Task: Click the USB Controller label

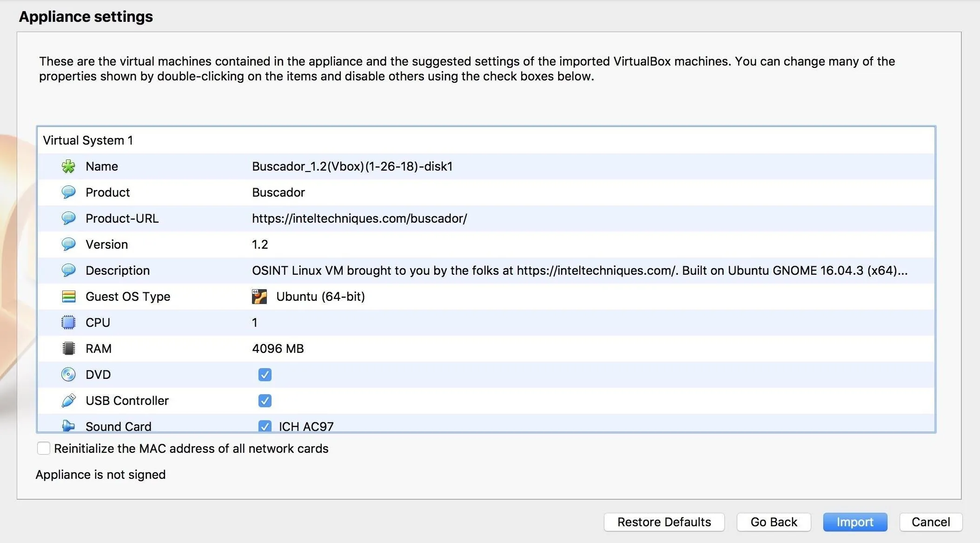Action: [127, 401]
